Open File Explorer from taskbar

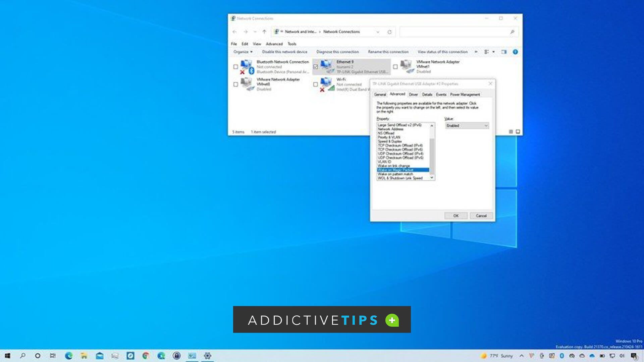tap(84, 356)
